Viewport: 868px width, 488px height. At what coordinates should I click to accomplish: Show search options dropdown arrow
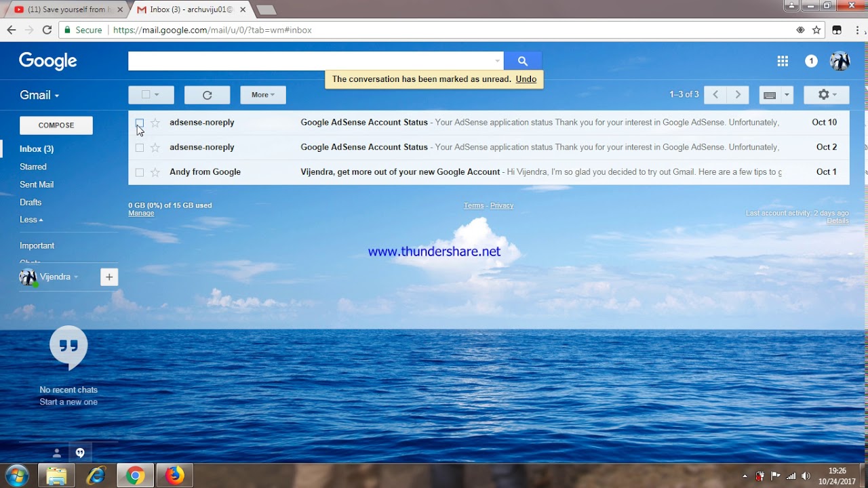tap(497, 61)
